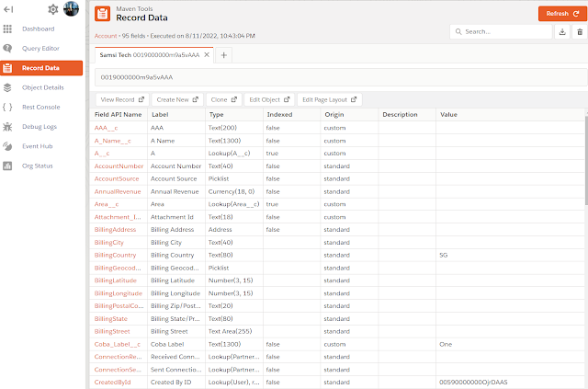Open AccountNumber field link

point(119,166)
